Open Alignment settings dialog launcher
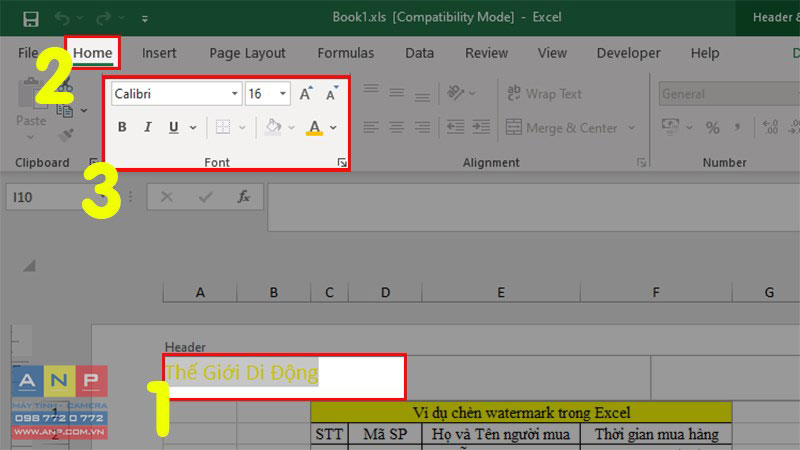The height and width of the screenshot is (450, 800). pyautogui.click(x=641, y=163)
